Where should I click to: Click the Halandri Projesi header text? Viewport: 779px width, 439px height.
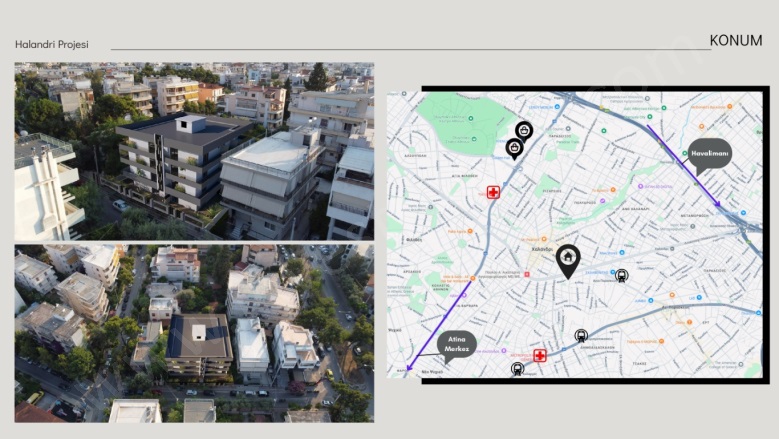pos(52,45)
